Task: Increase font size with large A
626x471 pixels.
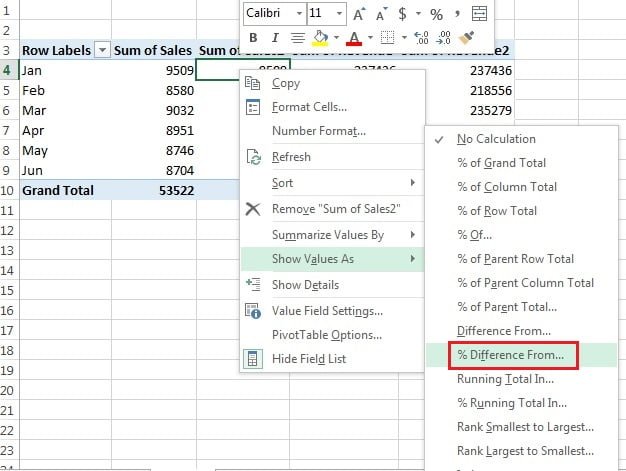Action: coord(358,14)
